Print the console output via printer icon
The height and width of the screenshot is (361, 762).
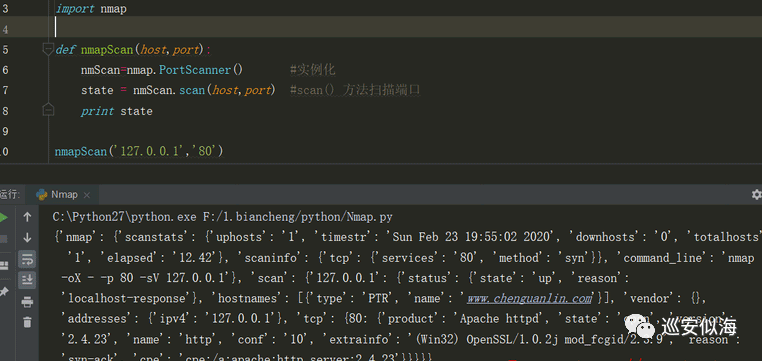coord(27,302)
